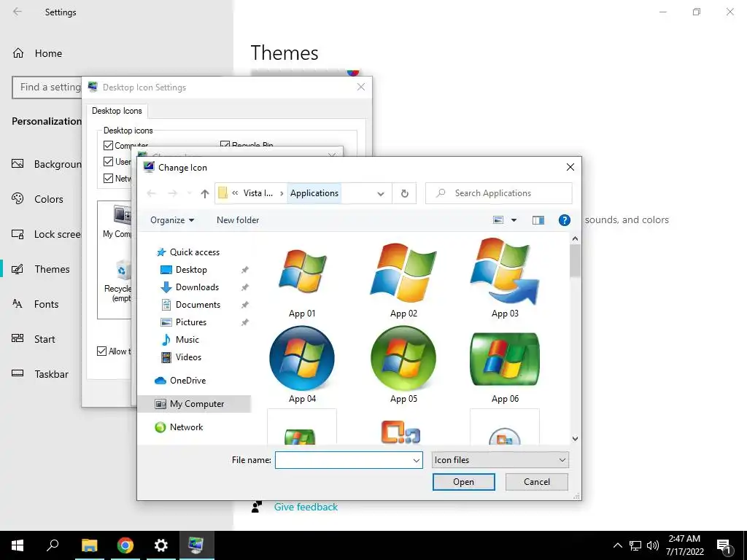The height and width of the screenshot is (560, 747).
Task: Select the App 06 green square icon
Action: click(505, 359)
